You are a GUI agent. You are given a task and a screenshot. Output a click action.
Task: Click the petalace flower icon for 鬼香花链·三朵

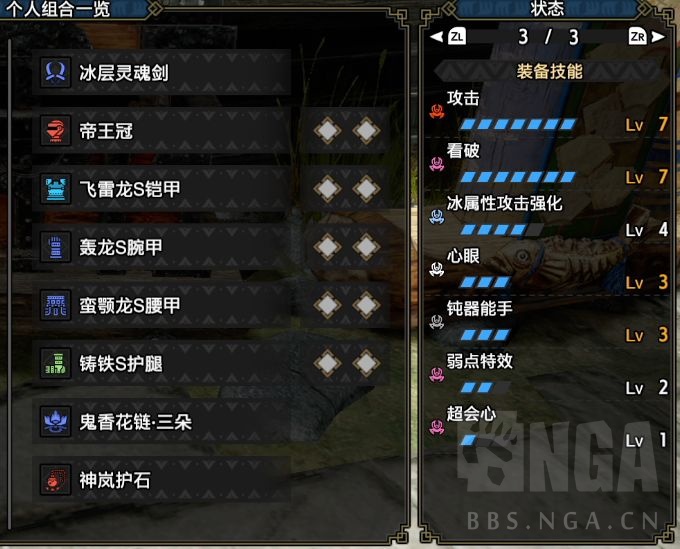pyautogui.click(x=56, y=422)
